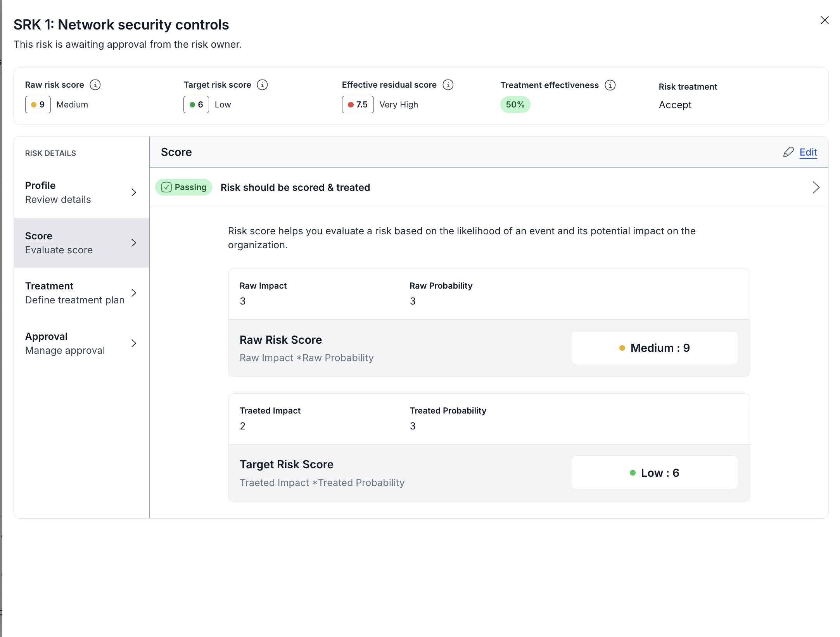Click the target risk score 6 badge

point(196,105)
